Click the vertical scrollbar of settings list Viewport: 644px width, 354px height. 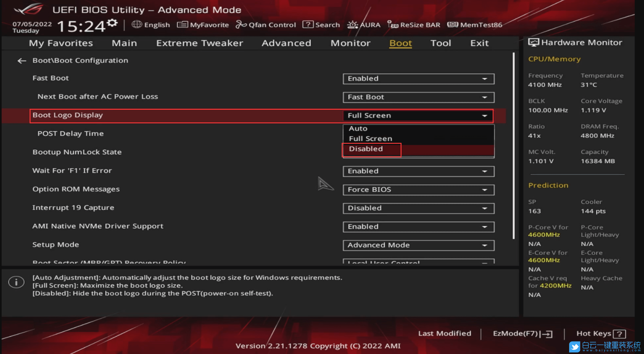513,145
